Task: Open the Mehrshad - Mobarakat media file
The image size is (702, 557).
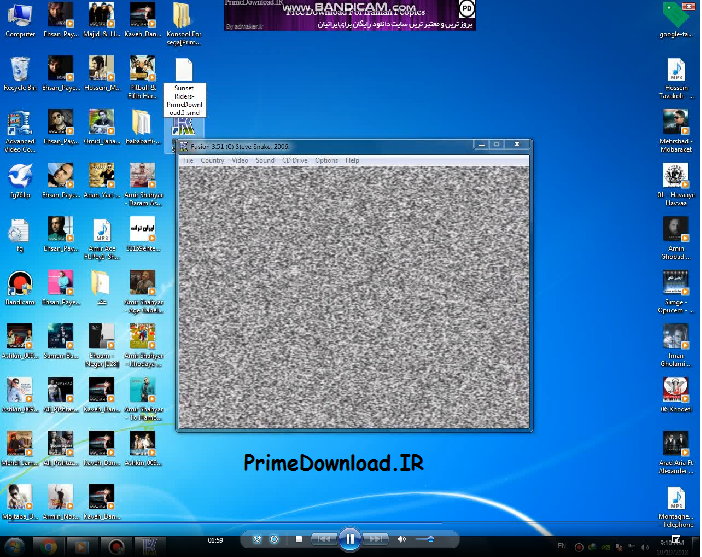Action: [676, 131]
